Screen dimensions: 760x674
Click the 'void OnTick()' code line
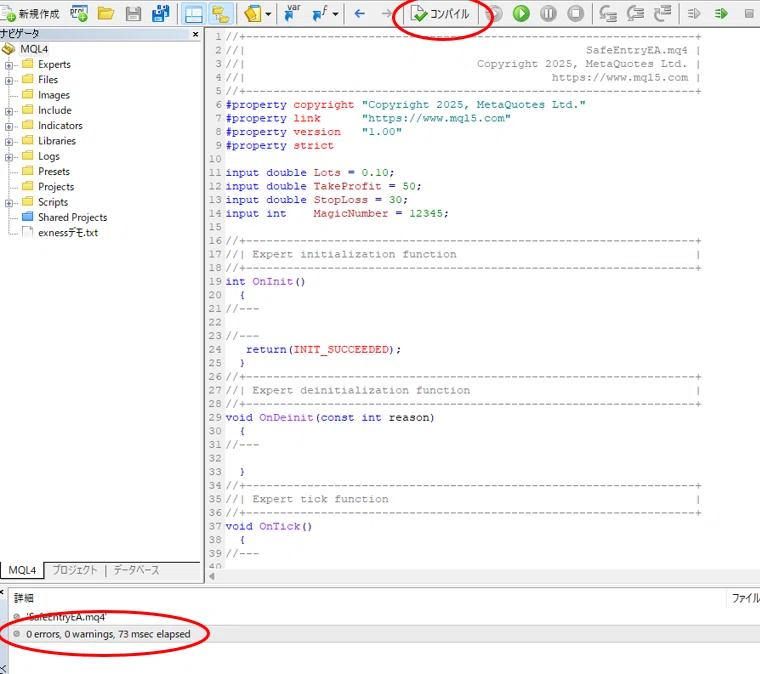pos(269,526)
